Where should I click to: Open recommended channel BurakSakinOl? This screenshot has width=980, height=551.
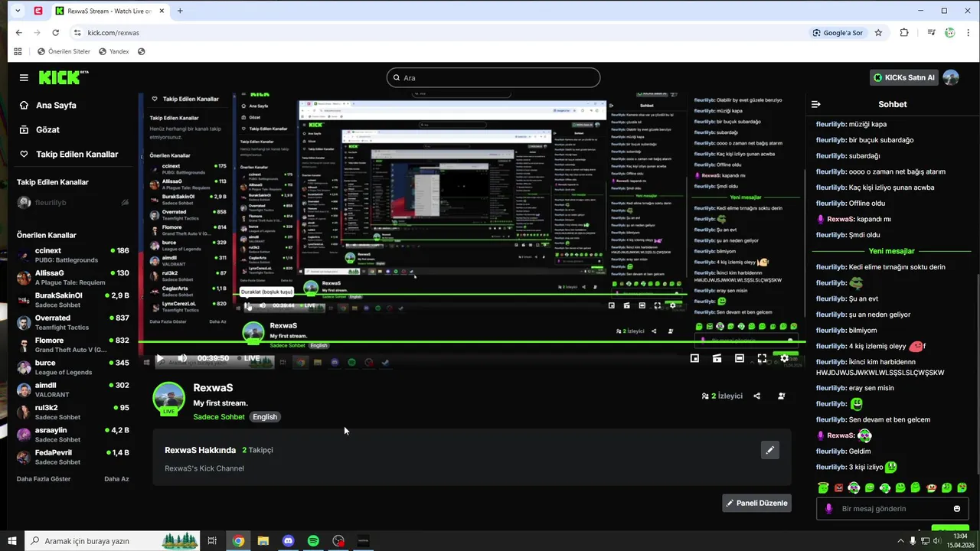pos(73,300)
